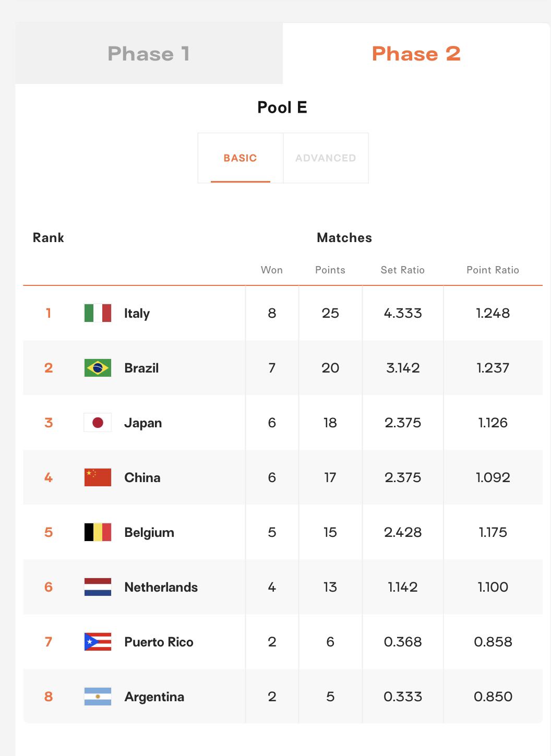Click the Japan flag icon
The height and width of the screenshot is (756, 551).
(98, 423)
